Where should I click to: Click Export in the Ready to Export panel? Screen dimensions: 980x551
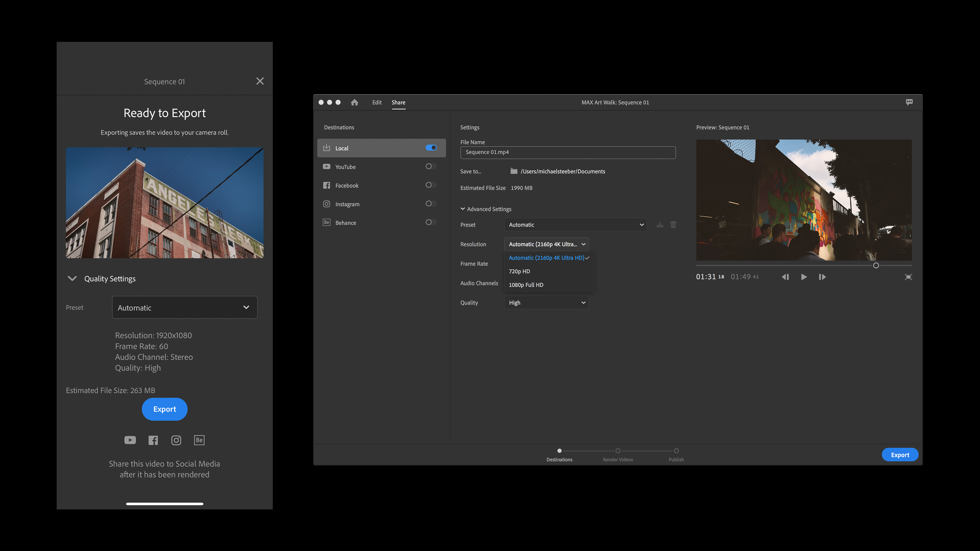click(164, 409)
